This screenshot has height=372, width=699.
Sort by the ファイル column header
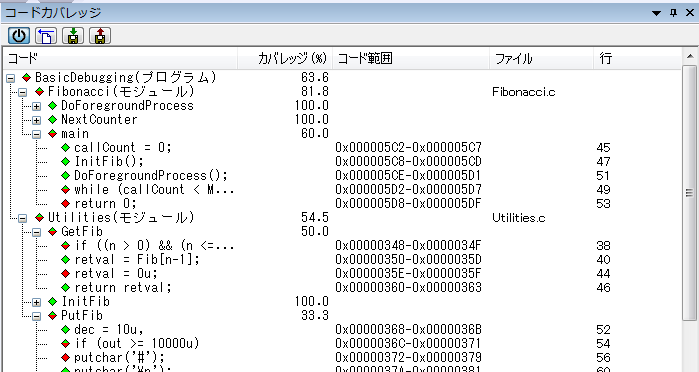point(542,58)
